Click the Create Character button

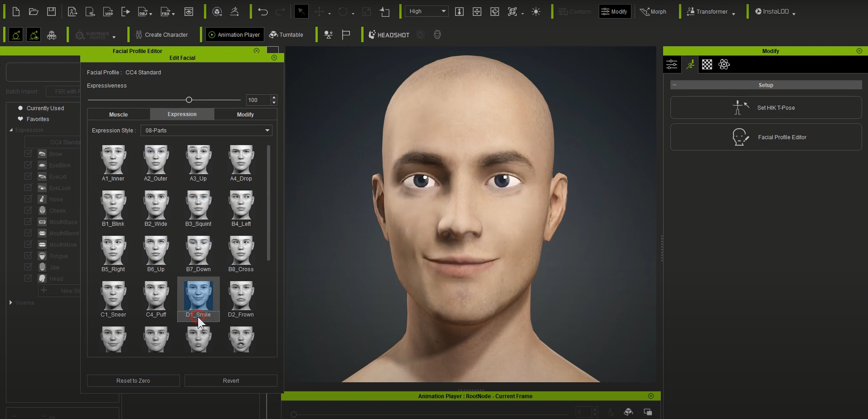[162, 35]
